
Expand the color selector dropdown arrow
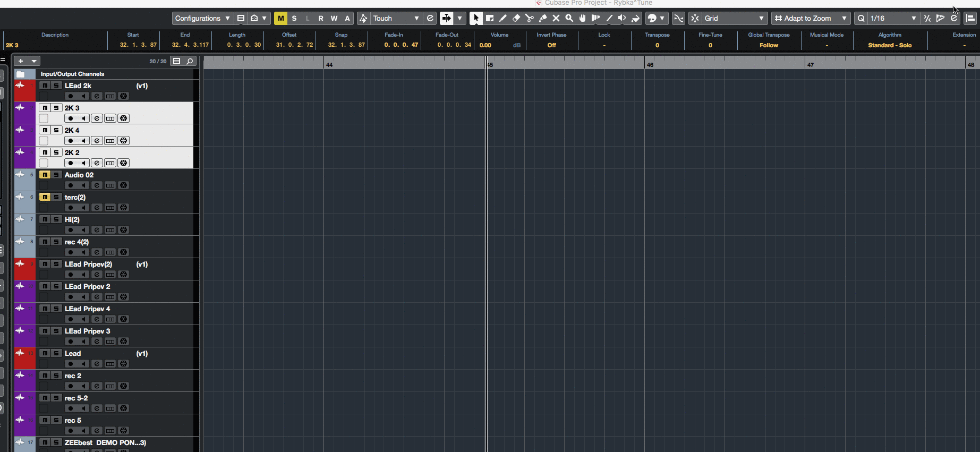click(662, 18)
